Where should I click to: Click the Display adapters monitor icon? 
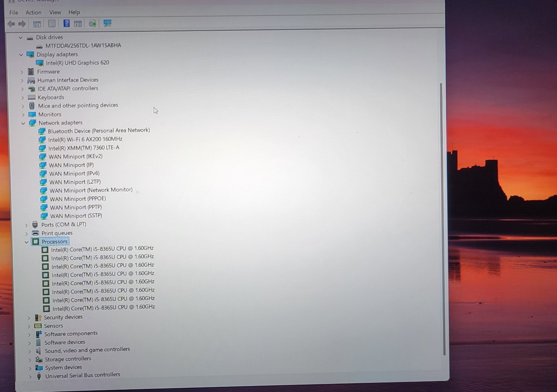click(x=30, y=54)
